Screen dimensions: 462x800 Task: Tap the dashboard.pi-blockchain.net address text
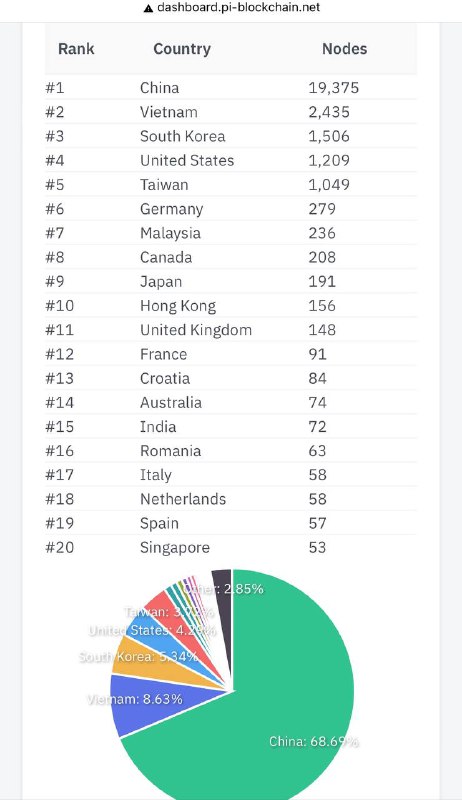(239, 8)
